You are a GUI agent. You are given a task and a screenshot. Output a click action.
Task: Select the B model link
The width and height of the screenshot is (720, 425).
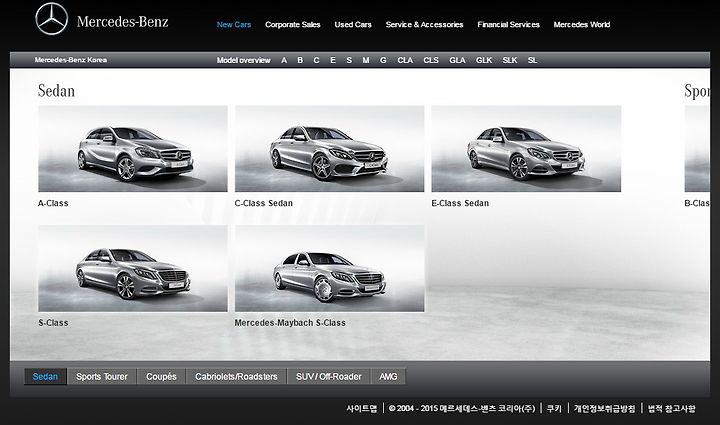pos(300,60)
